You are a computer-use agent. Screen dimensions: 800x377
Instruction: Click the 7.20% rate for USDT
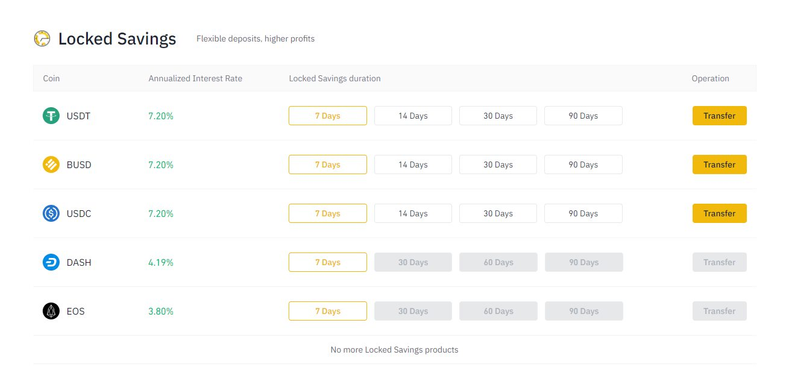(161, 116)
